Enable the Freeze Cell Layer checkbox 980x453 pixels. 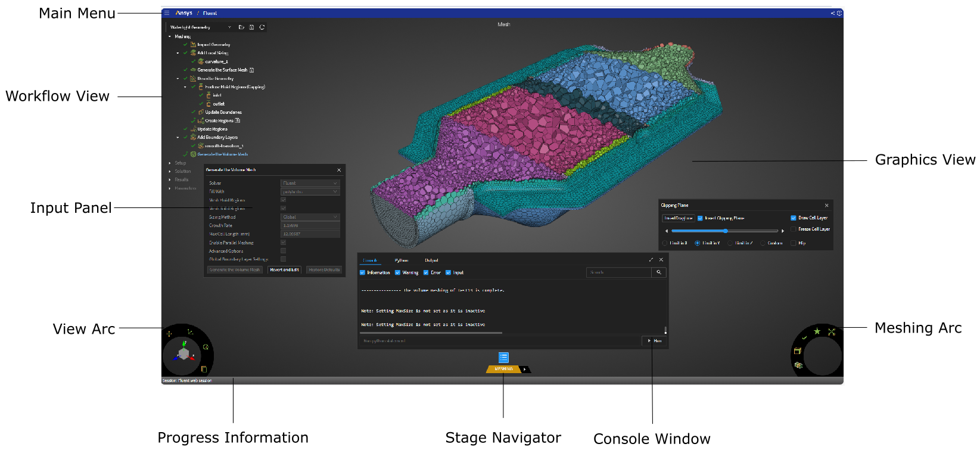(794, 229)
